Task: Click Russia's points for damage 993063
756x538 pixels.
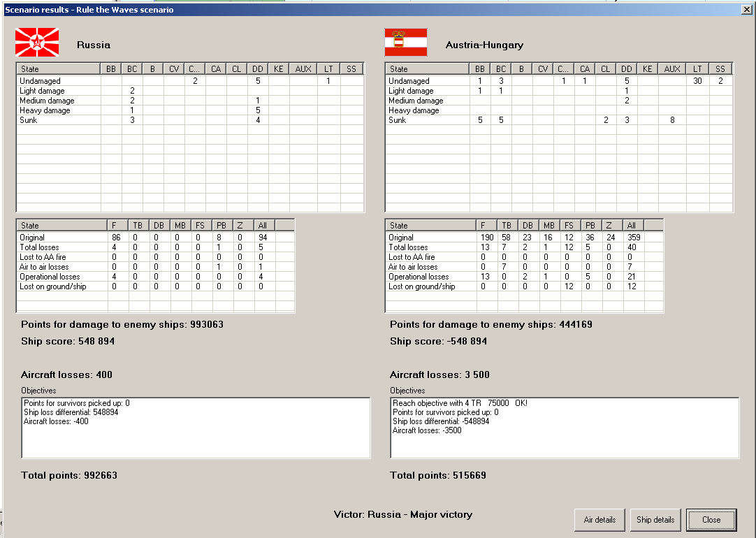Action: pyautogui.click(x=122, y=324)
